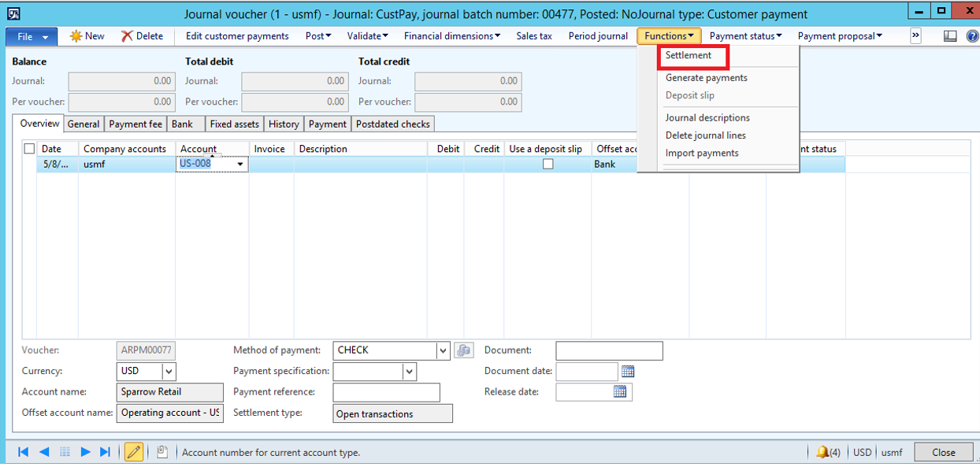Choose Generate payments in Functions menu
This screenshot has width=980, height=467.
point(706,78)
